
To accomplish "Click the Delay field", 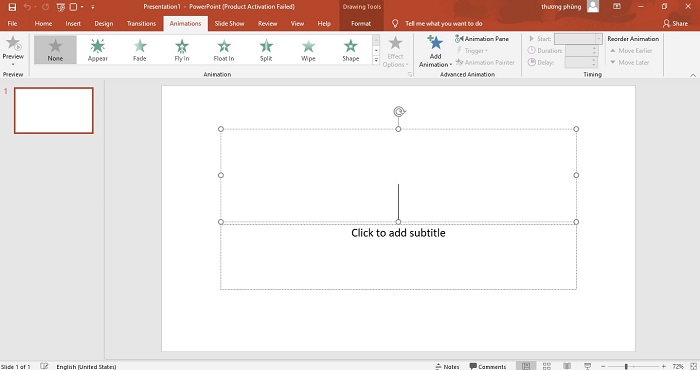I will (x=581, y=62).
